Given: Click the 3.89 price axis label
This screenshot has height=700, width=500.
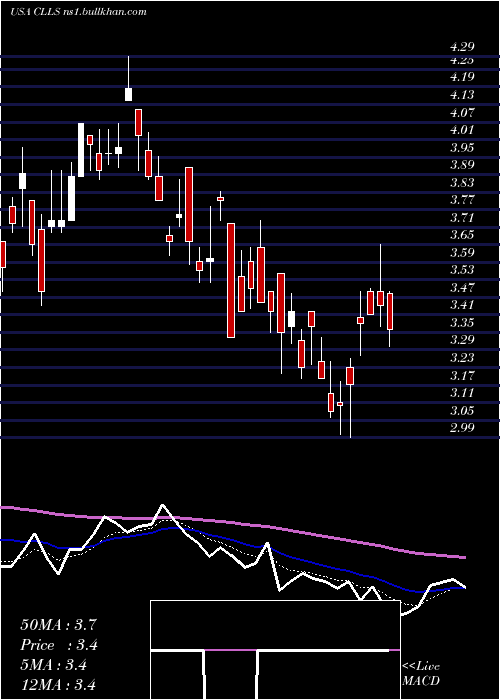Looking at the screenshot, I should pyautogui.click(x=462, y=165).
